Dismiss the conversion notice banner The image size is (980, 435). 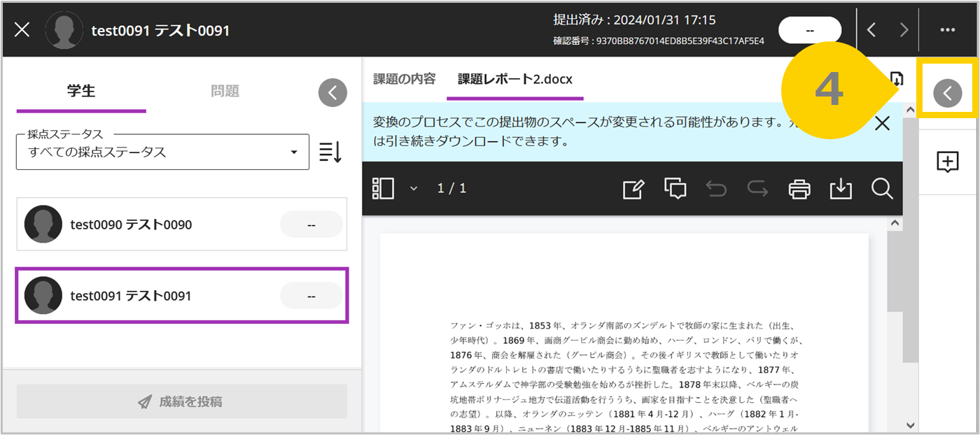(x=883, y=124)
